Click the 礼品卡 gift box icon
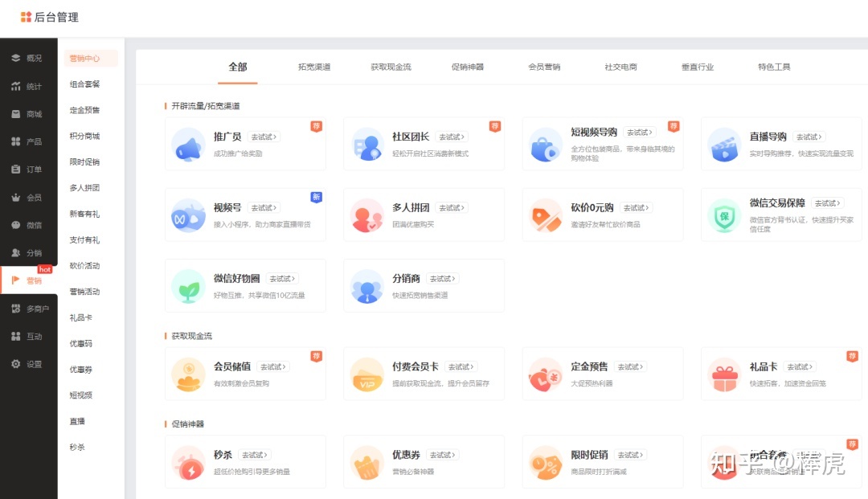 (724, 374)
